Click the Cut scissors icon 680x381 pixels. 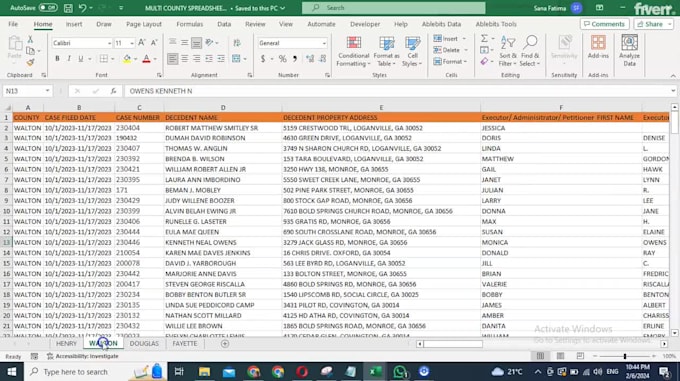point(30,39)
